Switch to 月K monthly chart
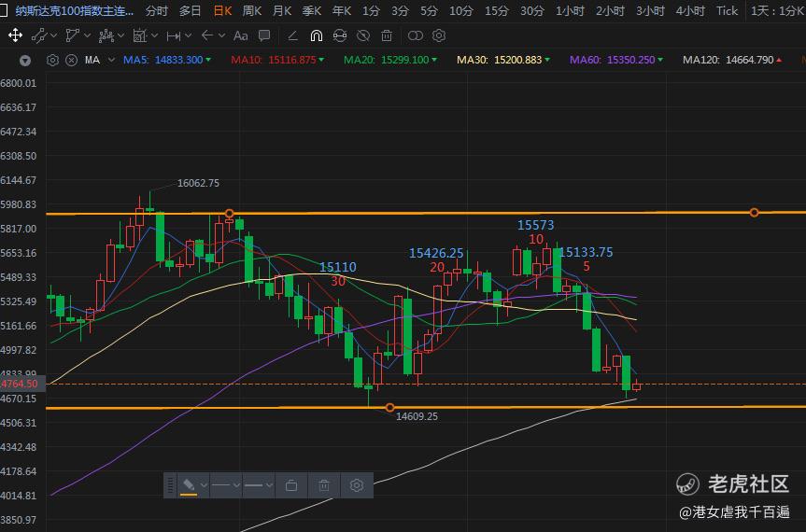Screen dimensions: 806x532 point(282,11)
